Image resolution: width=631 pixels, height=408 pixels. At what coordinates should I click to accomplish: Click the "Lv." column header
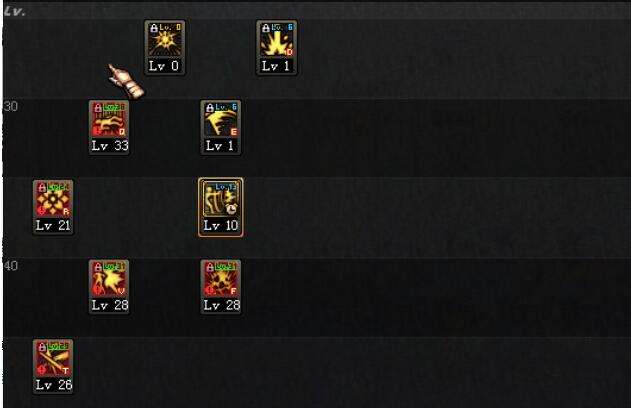(15, 11)
